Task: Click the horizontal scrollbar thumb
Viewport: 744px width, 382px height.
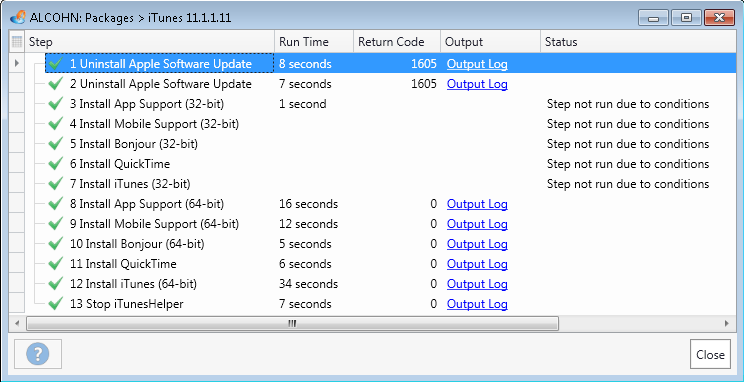Action: (x=292, y=324)
